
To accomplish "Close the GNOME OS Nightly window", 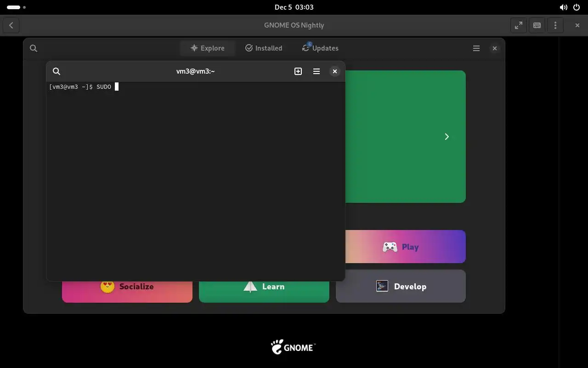I will click(x=577, y=25).
